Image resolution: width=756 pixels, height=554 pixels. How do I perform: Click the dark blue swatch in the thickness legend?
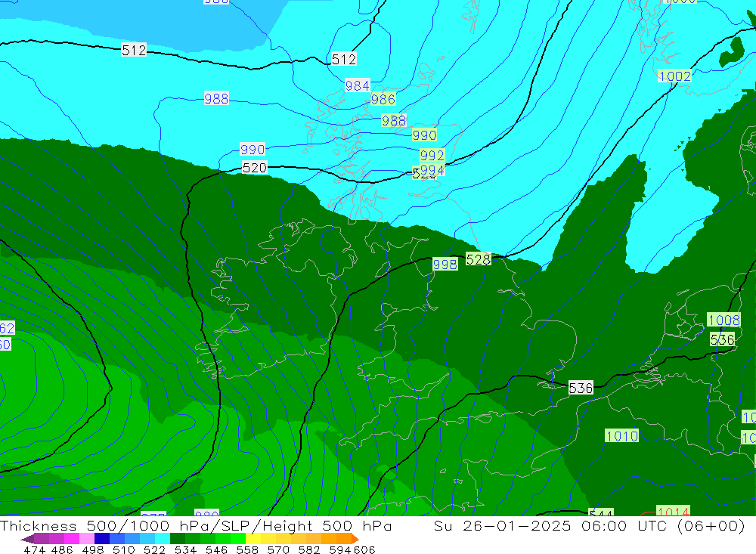(x=102, y=539)
